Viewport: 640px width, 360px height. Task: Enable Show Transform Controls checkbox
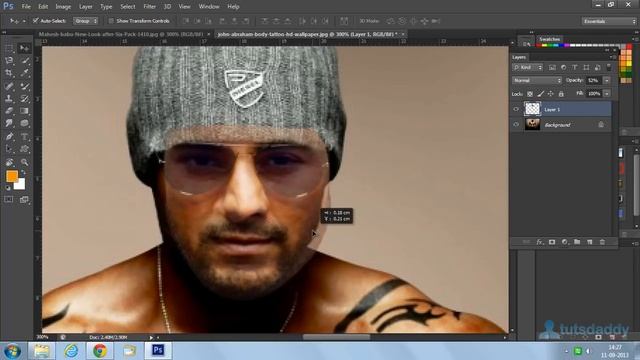tap(111, 20)
